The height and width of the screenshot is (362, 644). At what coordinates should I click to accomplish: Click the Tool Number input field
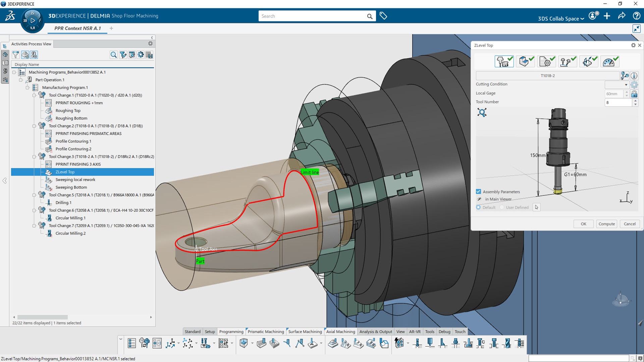point(618,103)
